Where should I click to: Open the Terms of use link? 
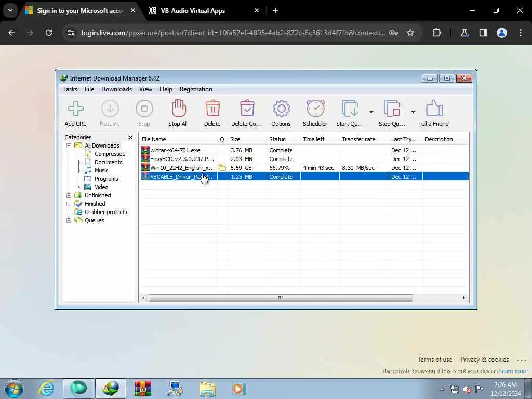coord(435,360)
